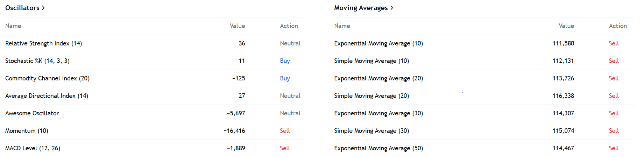Click the Buy action for Stochastic %K

pyautogui.click(x=285, y=61)
